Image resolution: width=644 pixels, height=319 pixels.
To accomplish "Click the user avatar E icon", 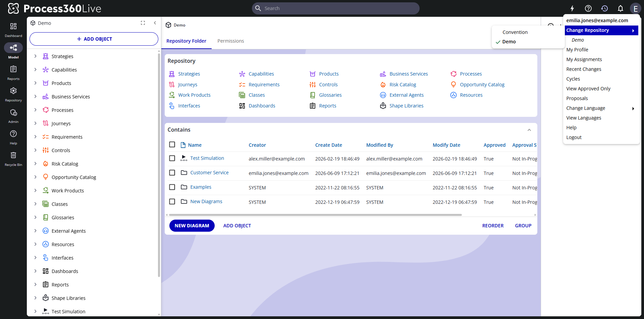I will click(635, 8).
